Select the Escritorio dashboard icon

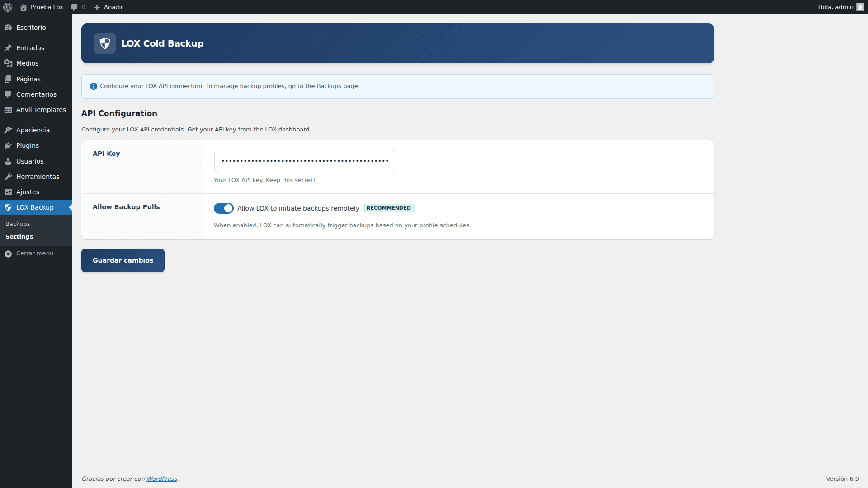pyautogui.click(x=9, y=28)
